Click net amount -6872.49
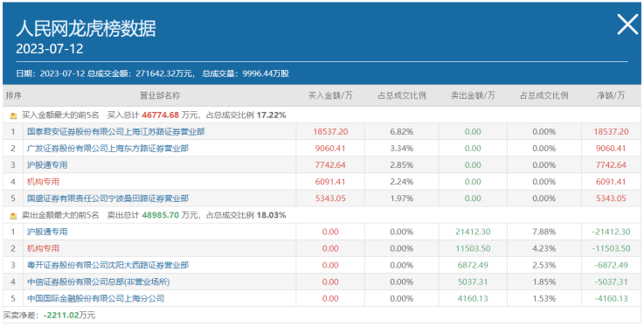 611,265
